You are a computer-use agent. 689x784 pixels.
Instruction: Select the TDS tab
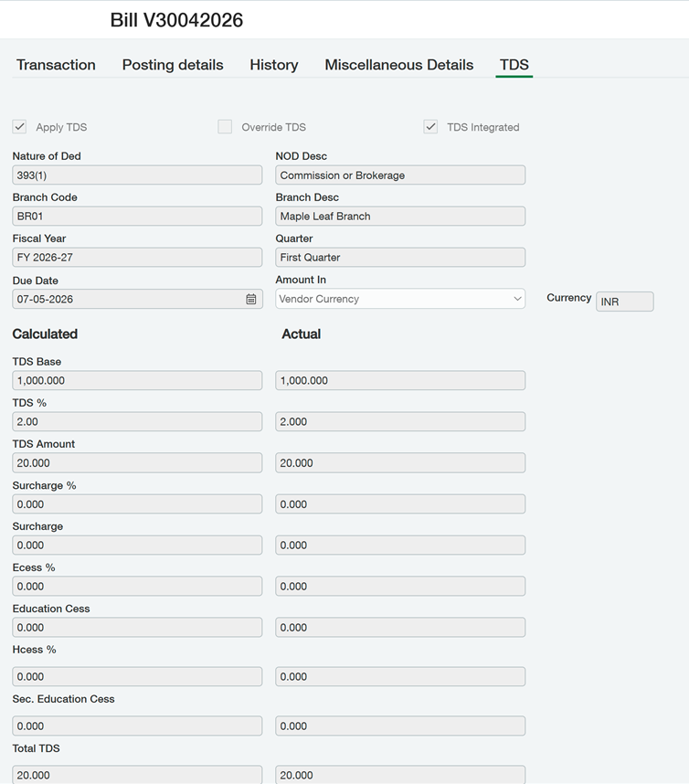point(514,65)
